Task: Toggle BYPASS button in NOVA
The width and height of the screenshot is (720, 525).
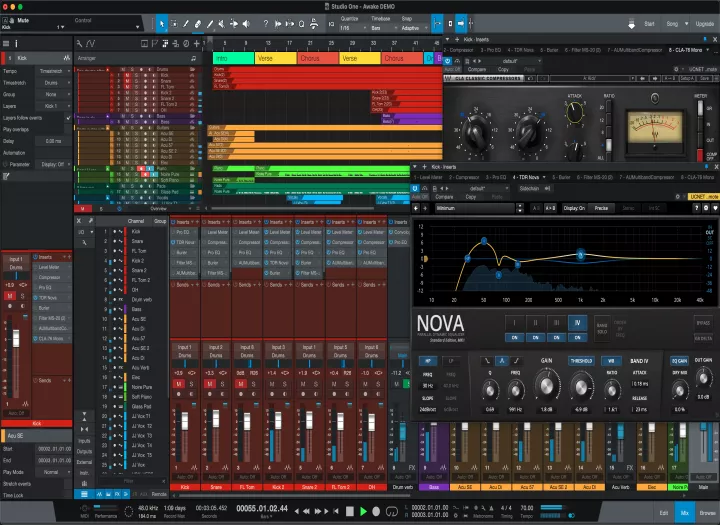Action: (703, 323)
